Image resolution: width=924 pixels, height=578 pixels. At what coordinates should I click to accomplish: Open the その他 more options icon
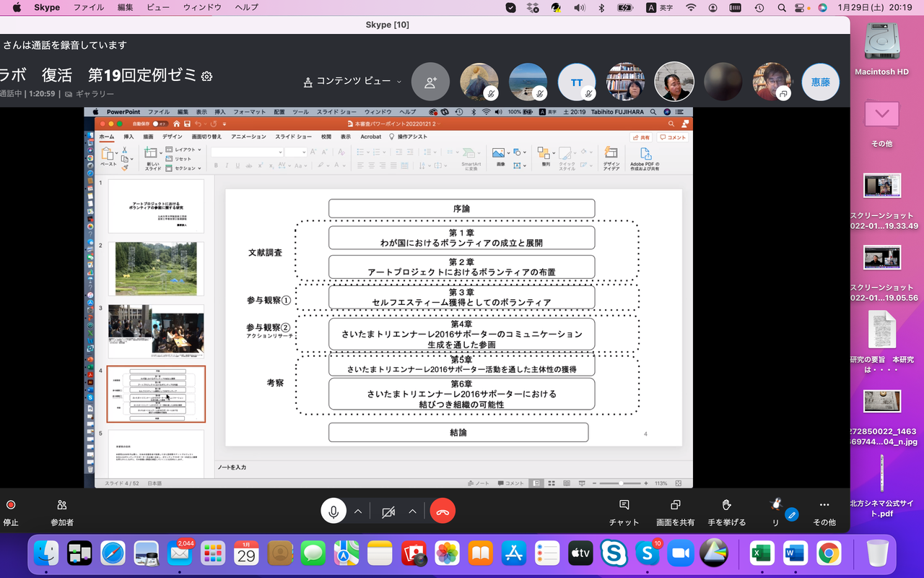tap(824, 505)
